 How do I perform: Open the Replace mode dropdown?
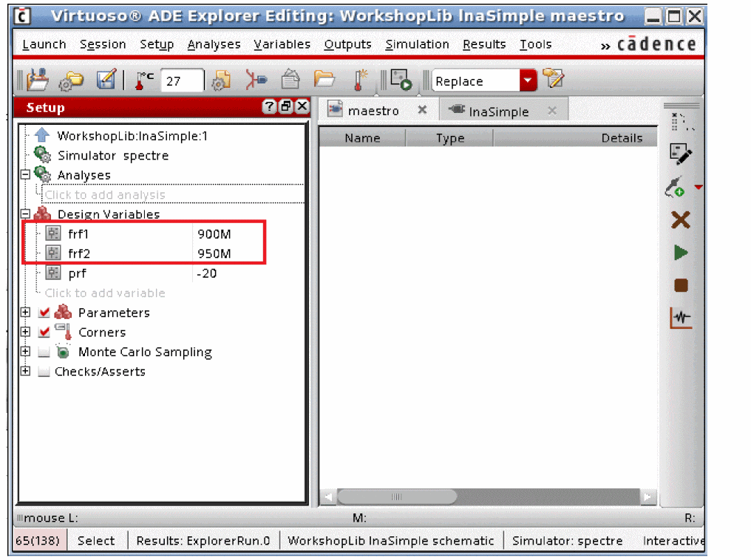point(528,81)
